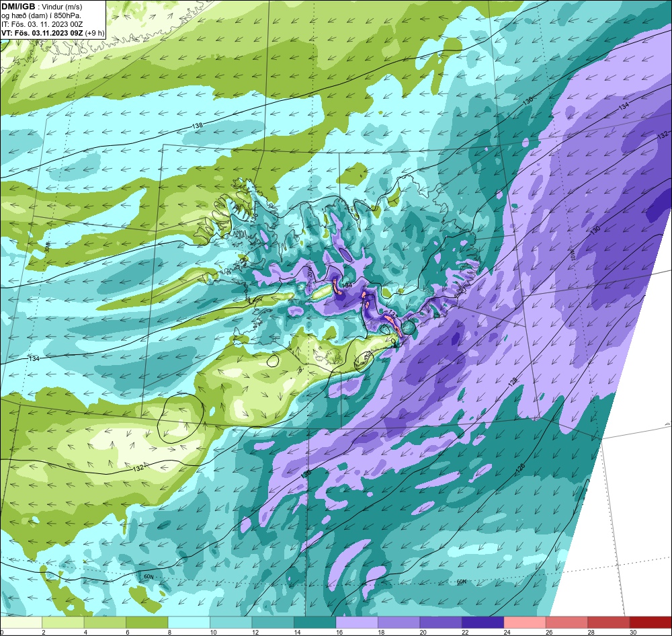Click legend tick label '8'

coord(169,632)
